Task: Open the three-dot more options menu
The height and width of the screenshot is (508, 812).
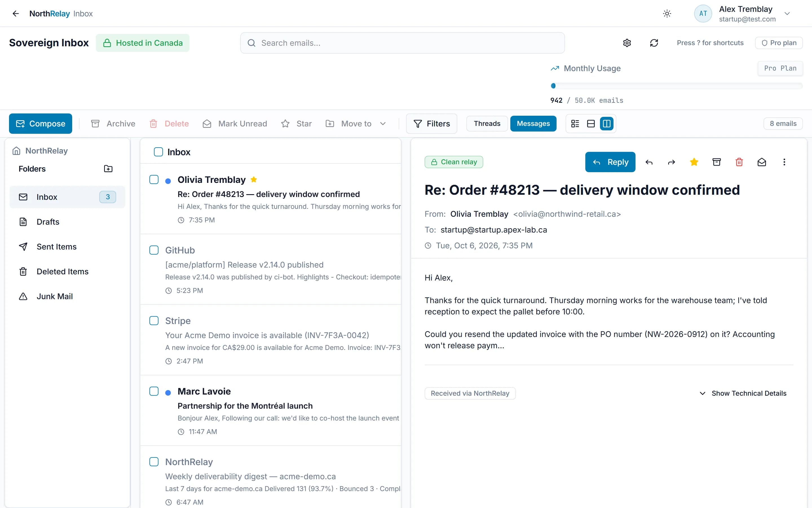Action: (784, 162)
